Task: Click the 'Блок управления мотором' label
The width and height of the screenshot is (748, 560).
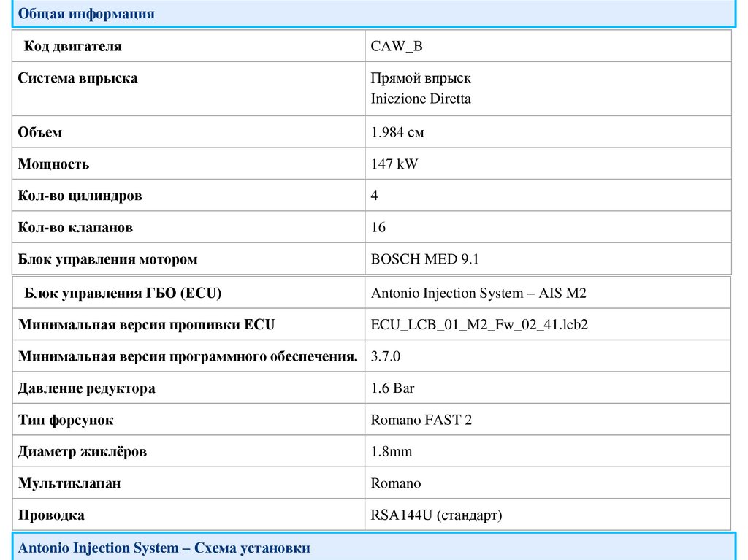Action: click(108, 259)
